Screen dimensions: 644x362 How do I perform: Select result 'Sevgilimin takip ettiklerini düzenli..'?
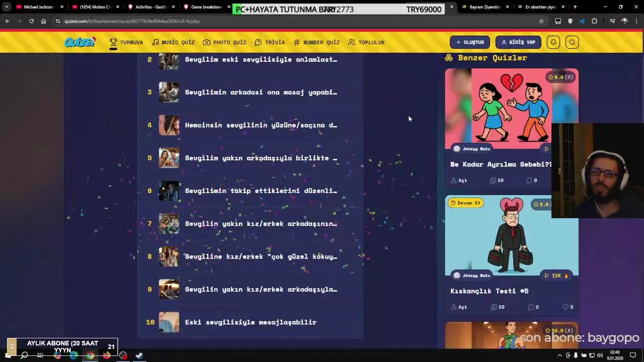click(250, 191)
